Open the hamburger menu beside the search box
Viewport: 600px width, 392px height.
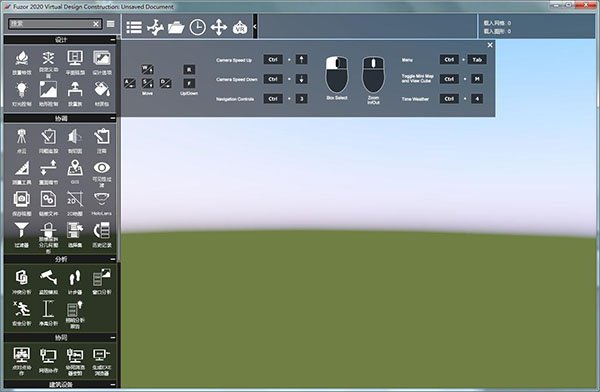tap(111, 24)
